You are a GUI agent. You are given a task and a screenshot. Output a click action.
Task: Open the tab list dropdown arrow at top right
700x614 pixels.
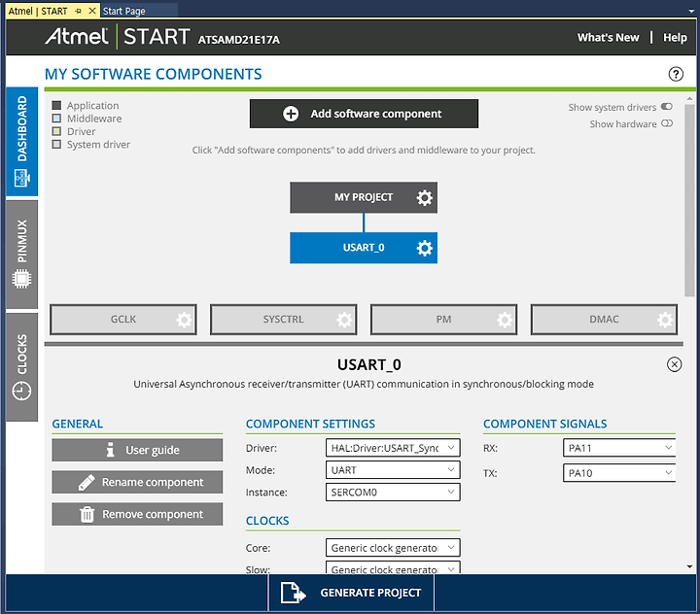coord(690,11)
